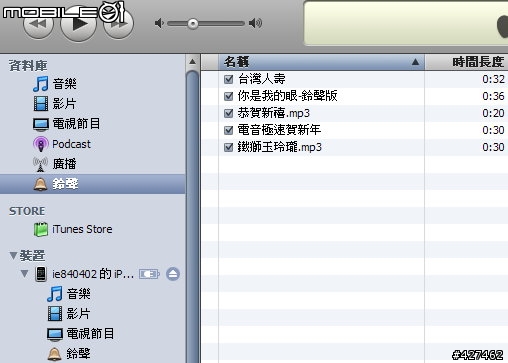Sort by the 時間長度 column header

[x=467, y=62]
